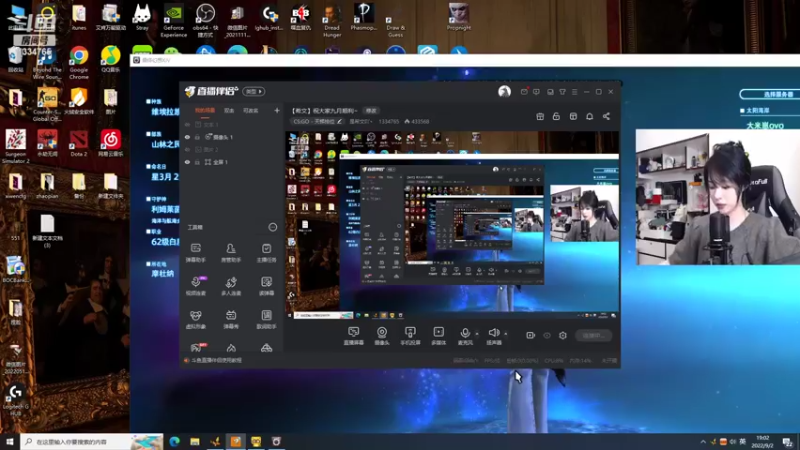Select the first scene tab in sources panel
This screenshot has height=450, width=800.
[205, 110]
